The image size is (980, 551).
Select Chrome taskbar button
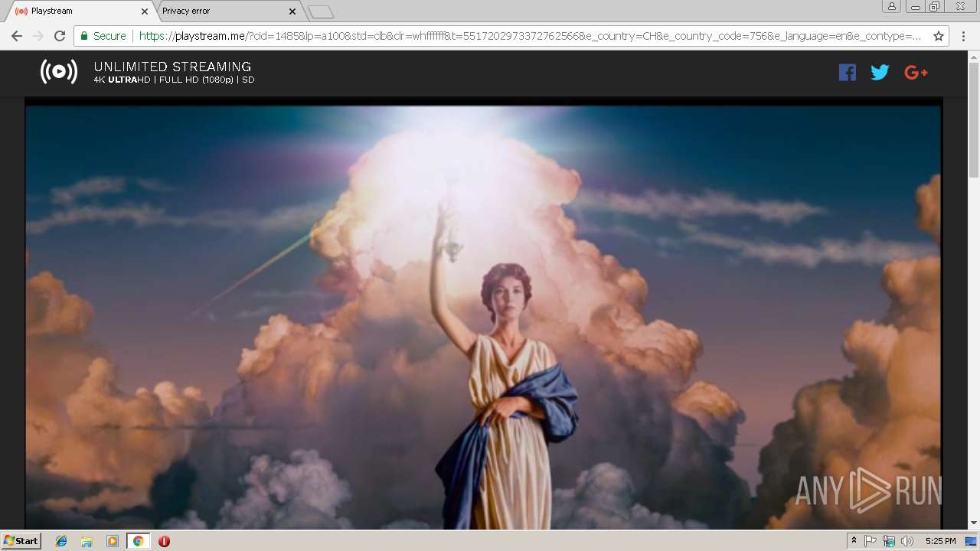tap(138, 541)
